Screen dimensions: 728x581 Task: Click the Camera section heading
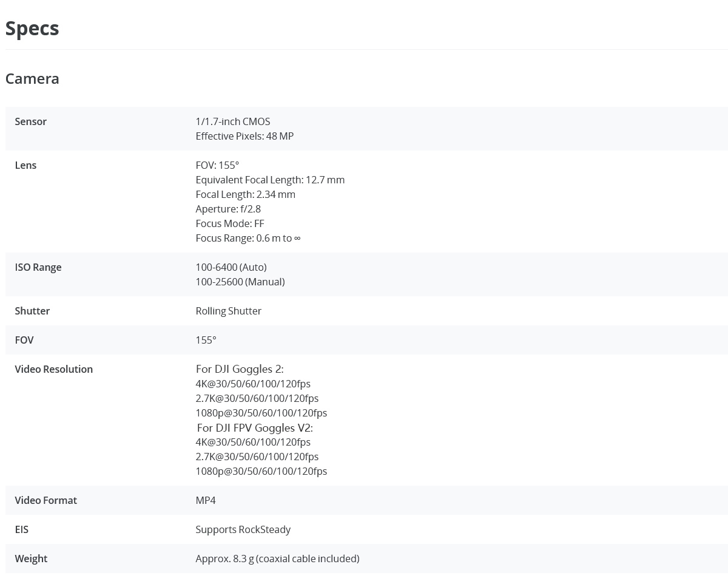(x=32, y=78)
